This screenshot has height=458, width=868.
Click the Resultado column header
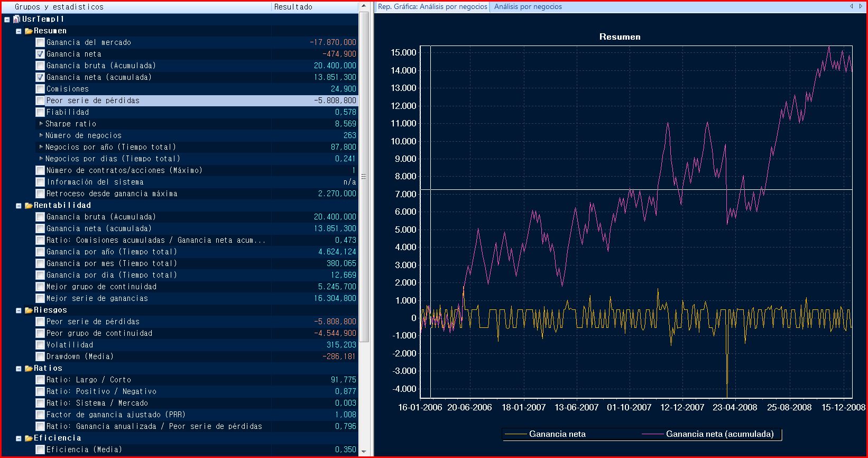point(293,7)
